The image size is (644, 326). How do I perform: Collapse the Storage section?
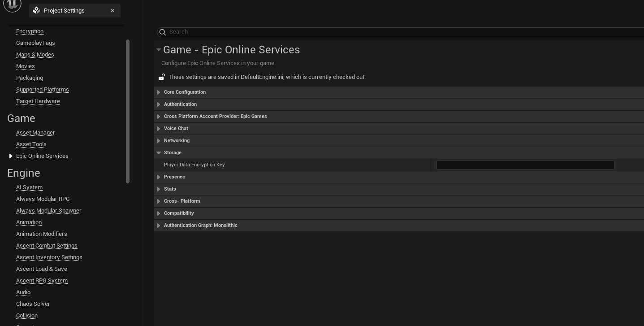159,152
